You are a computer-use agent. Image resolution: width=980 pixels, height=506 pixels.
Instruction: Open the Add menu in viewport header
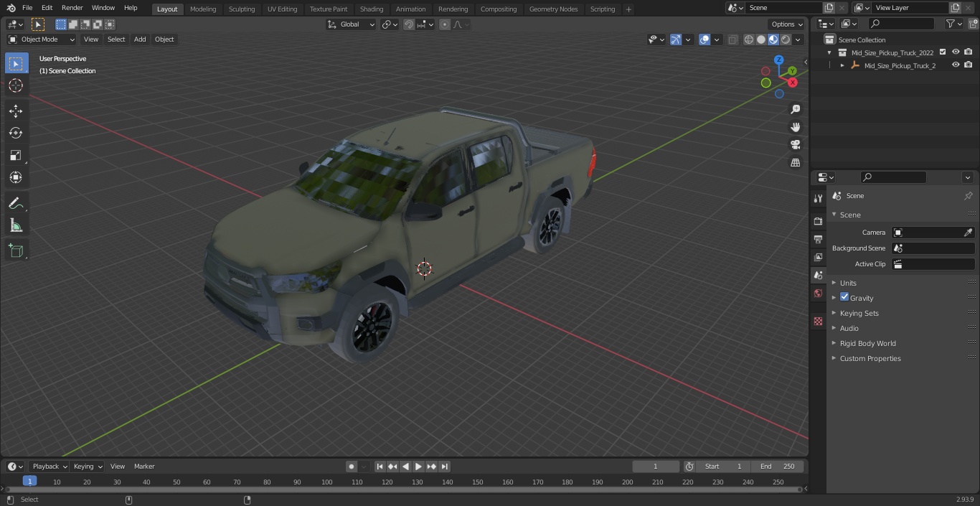(140, 39)
